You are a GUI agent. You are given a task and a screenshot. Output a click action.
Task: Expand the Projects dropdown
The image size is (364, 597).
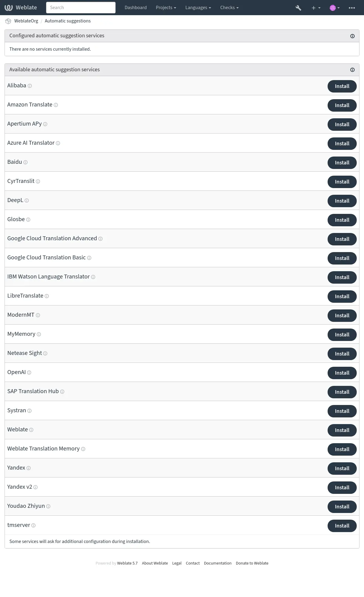coord(166,8)
